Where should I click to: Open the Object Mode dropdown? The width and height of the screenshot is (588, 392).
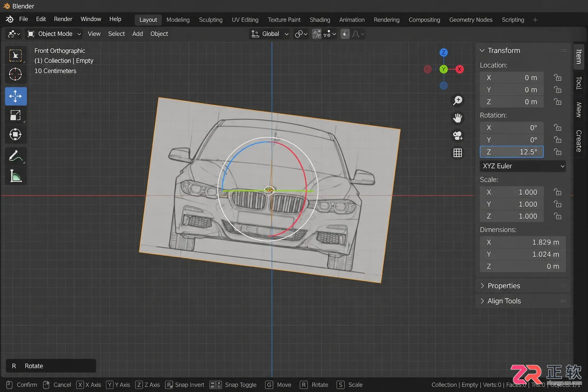click(54, 34)
